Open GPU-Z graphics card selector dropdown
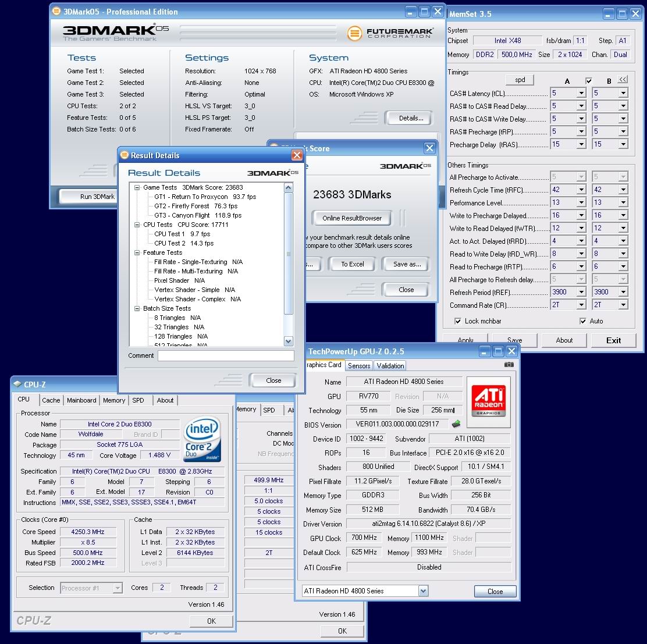The height and width of the screenshot is (644, 647). click(x=423, y=591)
